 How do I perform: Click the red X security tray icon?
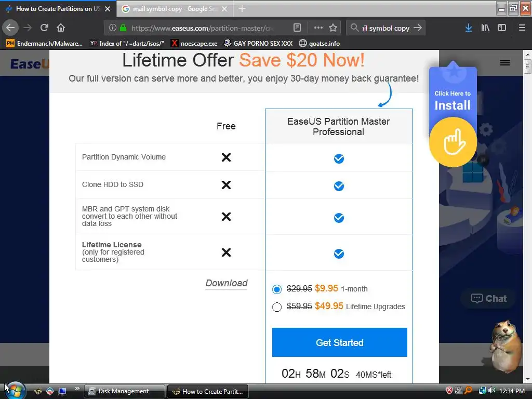449,391
